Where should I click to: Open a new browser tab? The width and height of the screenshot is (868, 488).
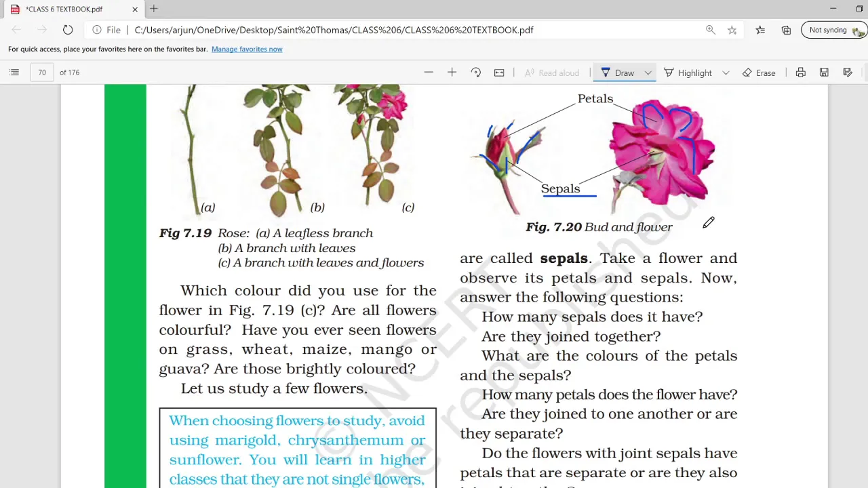pos(154,9)
